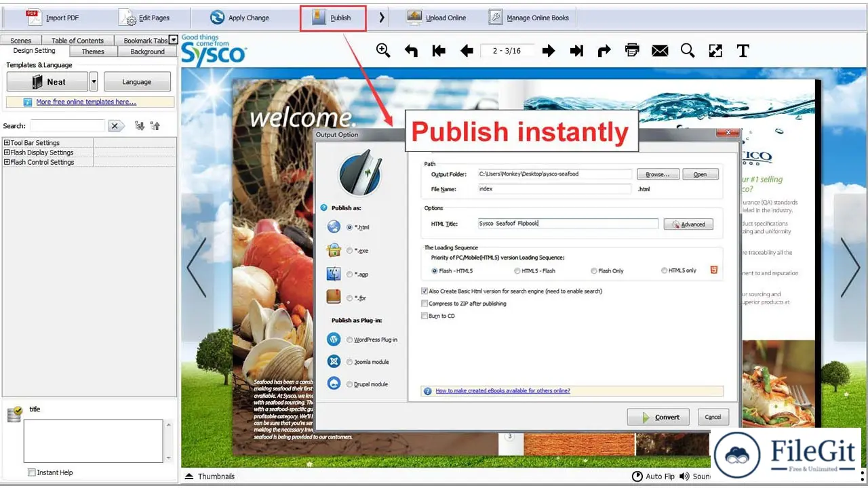The width and height of the screenshot is (868, 488).
Task: Click the Upload Online button
Action: (x=436, y=18)
